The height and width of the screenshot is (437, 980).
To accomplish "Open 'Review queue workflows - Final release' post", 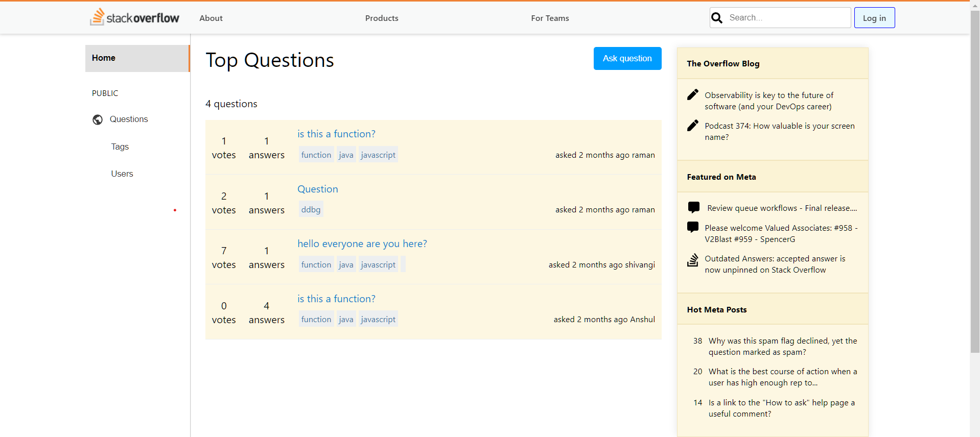I will [782, 208].
